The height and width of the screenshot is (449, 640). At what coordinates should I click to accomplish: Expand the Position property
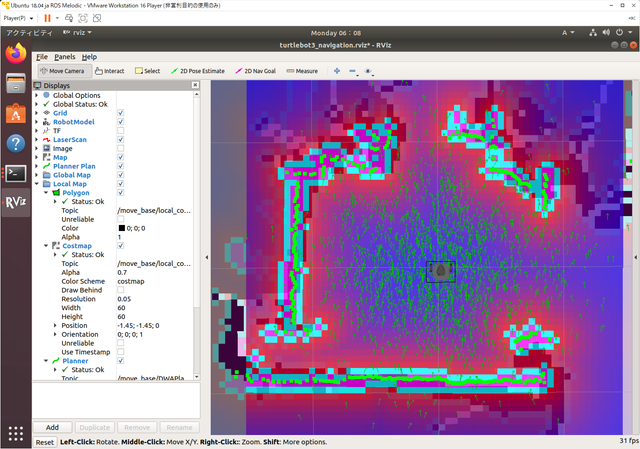tap(55, 325)
